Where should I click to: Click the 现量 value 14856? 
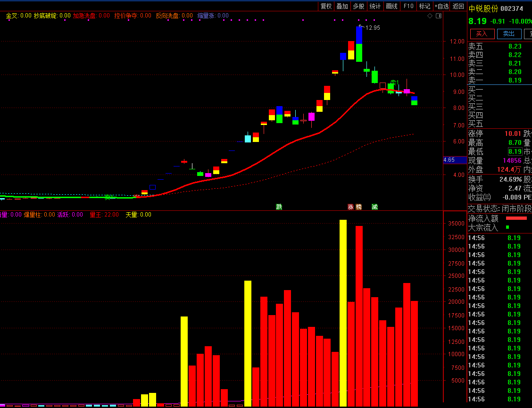(512, 160)
